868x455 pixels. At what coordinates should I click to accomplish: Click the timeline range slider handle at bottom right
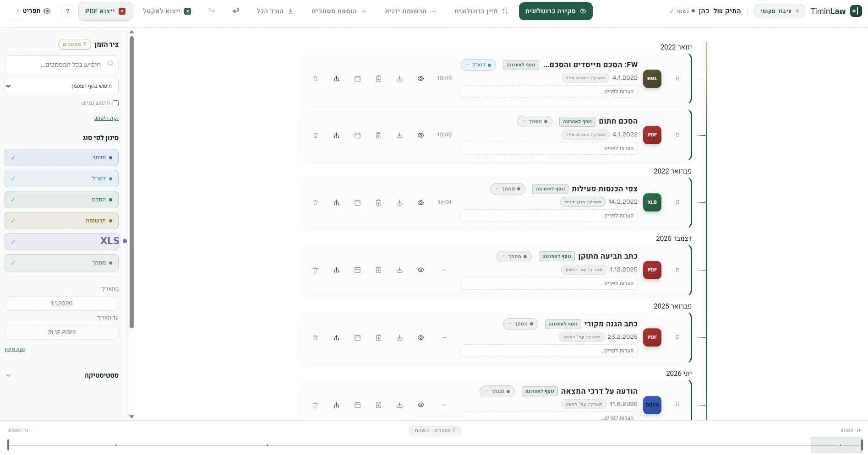862,445
